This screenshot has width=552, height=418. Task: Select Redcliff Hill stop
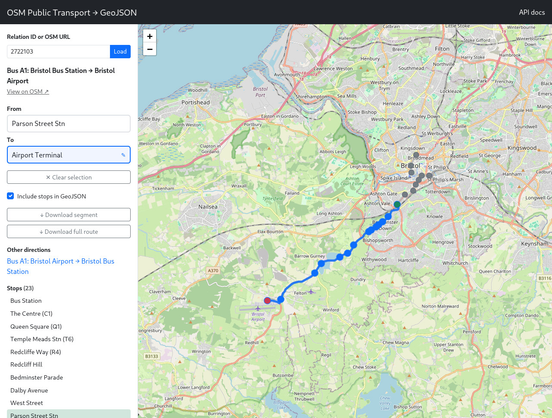click(69, 364)
